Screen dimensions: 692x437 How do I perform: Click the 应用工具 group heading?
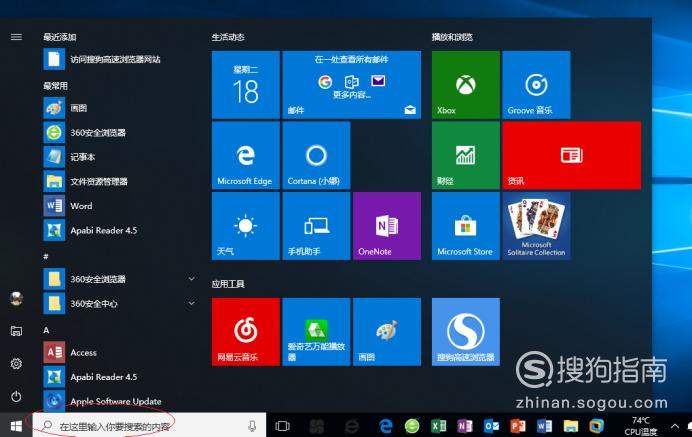pyautogui.click(x=228, y=284)
